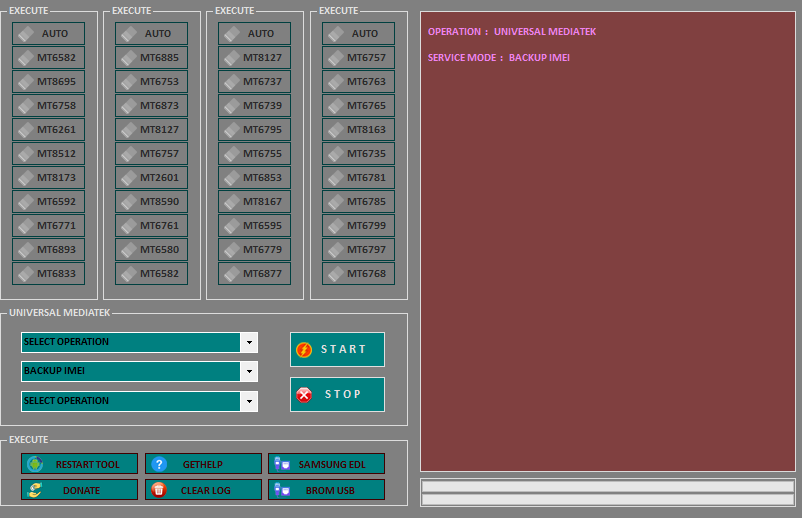This screenshot has height=518, width=802.
Task: Select the MT6737 chipset
Action: (x=254, y=81)
